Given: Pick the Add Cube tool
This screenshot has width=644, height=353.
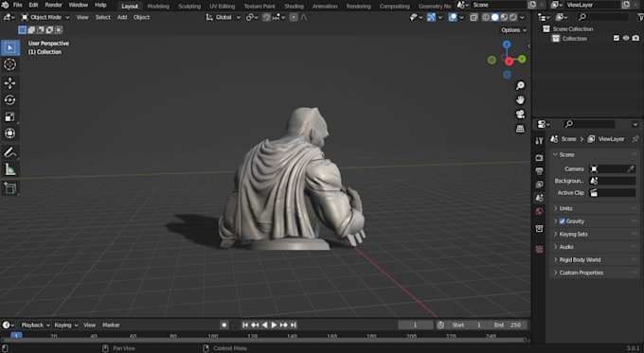Looking at the screenshot, I should [x=10, y=188].
